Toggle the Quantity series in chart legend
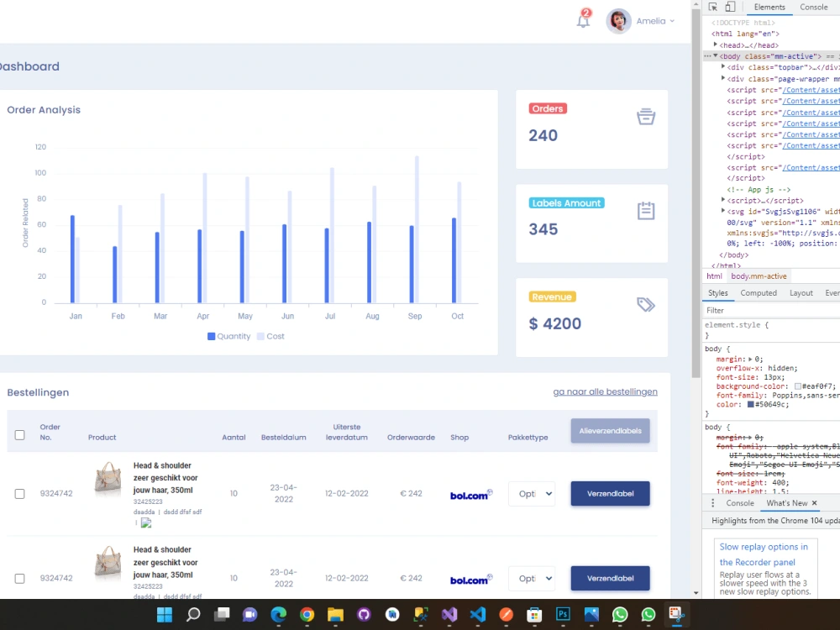Viewport: 840px width, 630px height. point(228,336)
